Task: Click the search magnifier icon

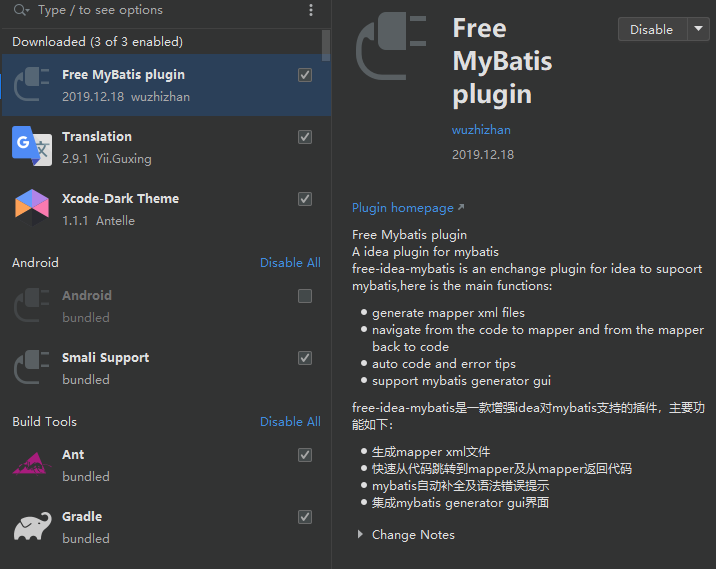Action: pos(21,10)
